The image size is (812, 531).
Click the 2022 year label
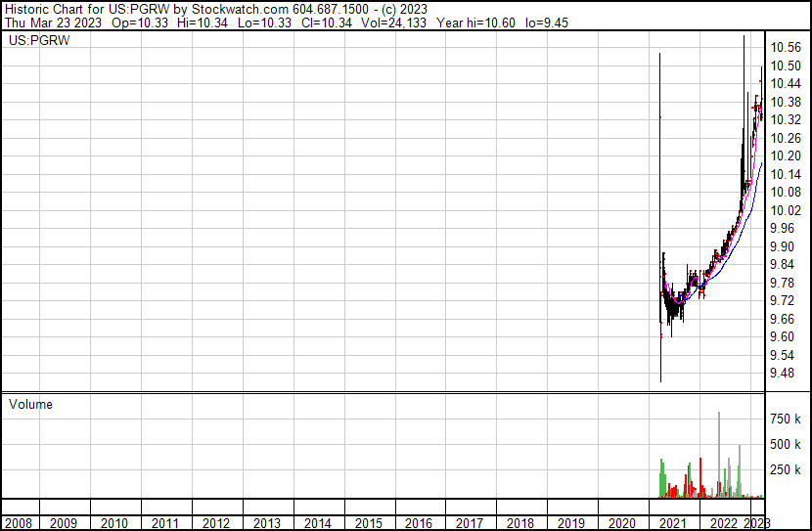(x=724, y=522)
